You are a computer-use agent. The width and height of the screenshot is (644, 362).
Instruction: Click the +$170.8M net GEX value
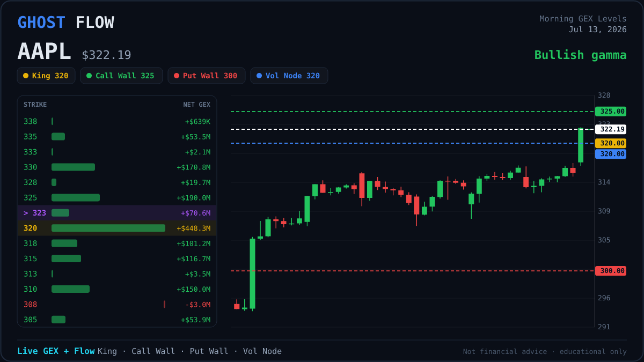(194, 167)
